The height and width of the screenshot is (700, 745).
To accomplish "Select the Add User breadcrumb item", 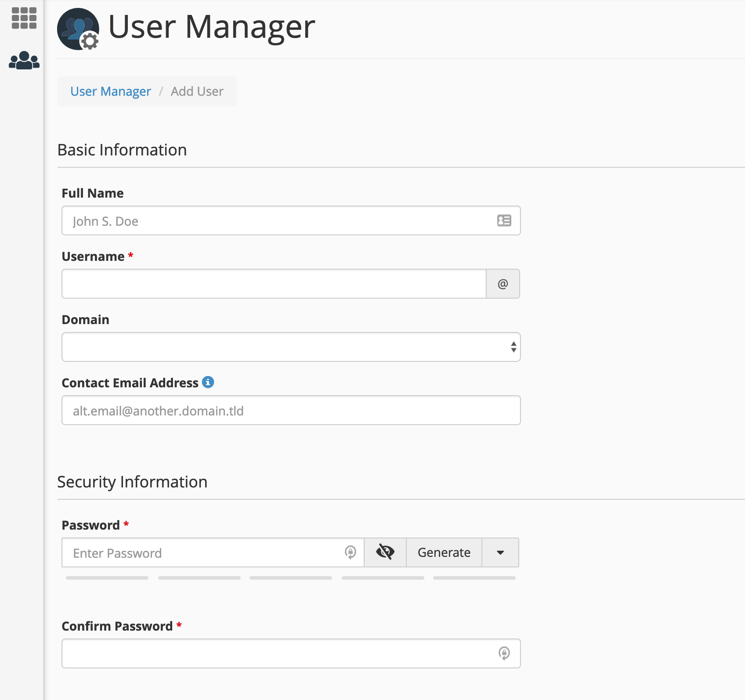I will [196, 91].
